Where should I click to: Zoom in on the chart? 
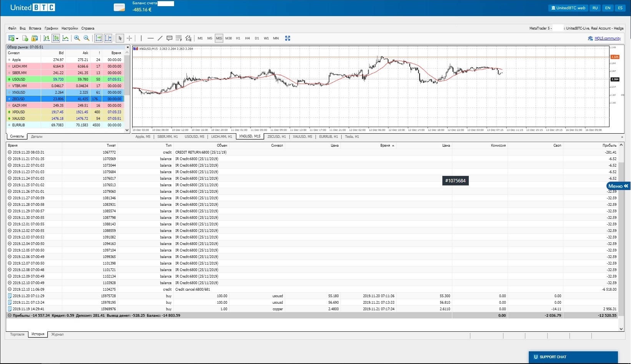coord(77,38)
